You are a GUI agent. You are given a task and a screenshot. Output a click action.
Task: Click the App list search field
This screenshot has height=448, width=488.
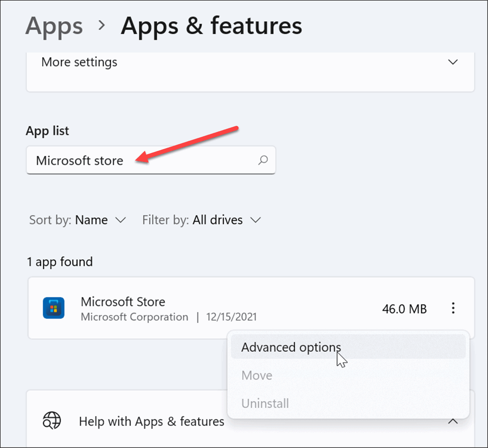(151, 160)
